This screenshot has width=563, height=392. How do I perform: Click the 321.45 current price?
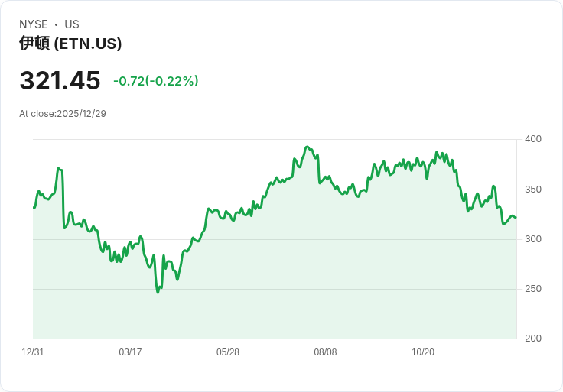[x=60, y=80]
